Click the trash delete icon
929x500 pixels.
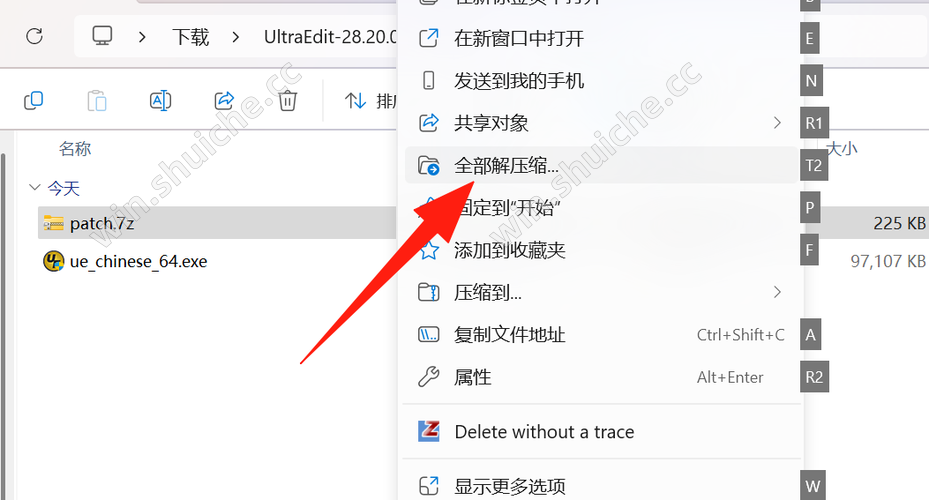point(287,101)
